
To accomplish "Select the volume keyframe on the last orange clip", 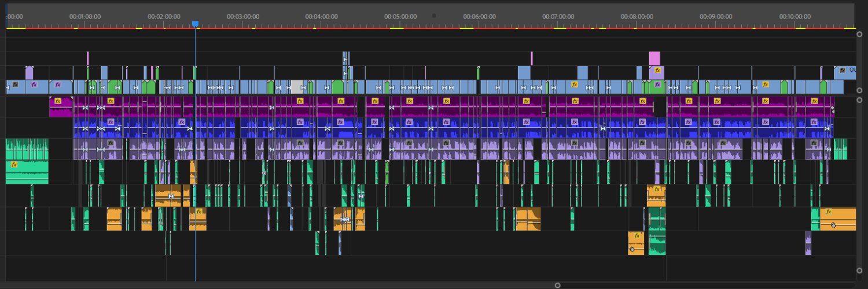I will point(833,225).
